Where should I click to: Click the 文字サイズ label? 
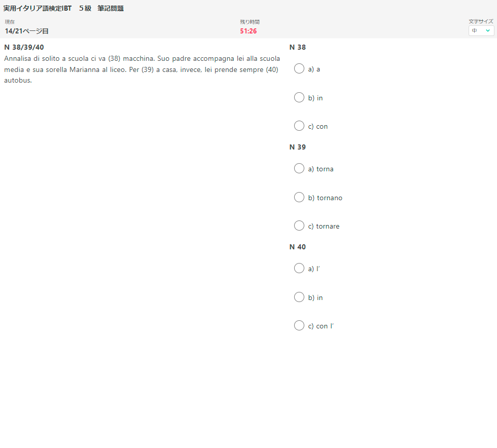coord(481,21)
